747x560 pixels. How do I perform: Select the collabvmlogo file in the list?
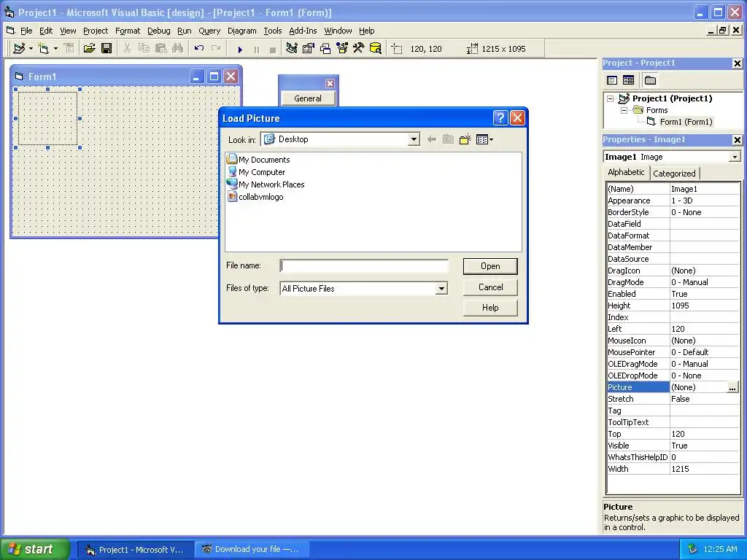(255, 197)
